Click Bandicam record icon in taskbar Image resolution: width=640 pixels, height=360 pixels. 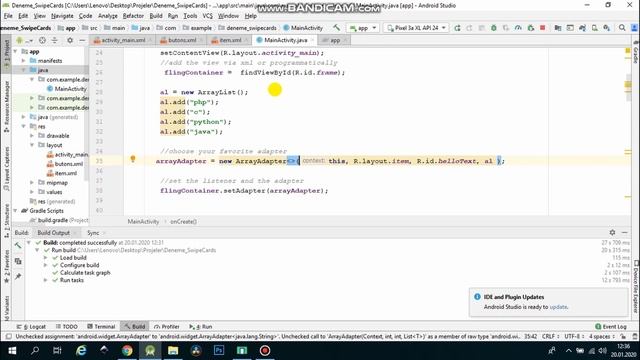coord(265,351)
